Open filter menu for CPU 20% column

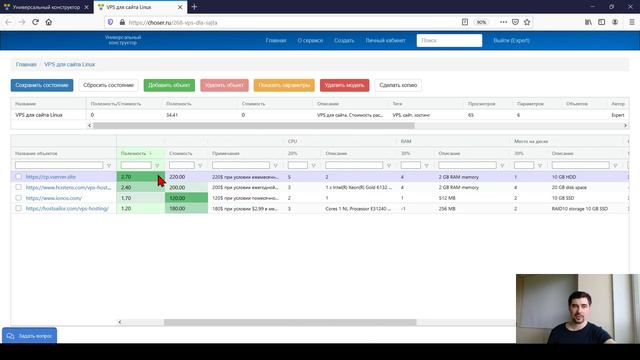313,165
